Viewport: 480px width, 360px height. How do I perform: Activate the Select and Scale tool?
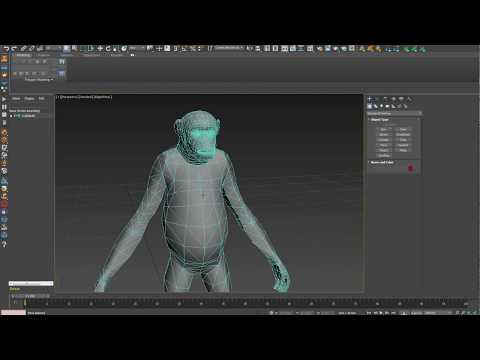115,49
